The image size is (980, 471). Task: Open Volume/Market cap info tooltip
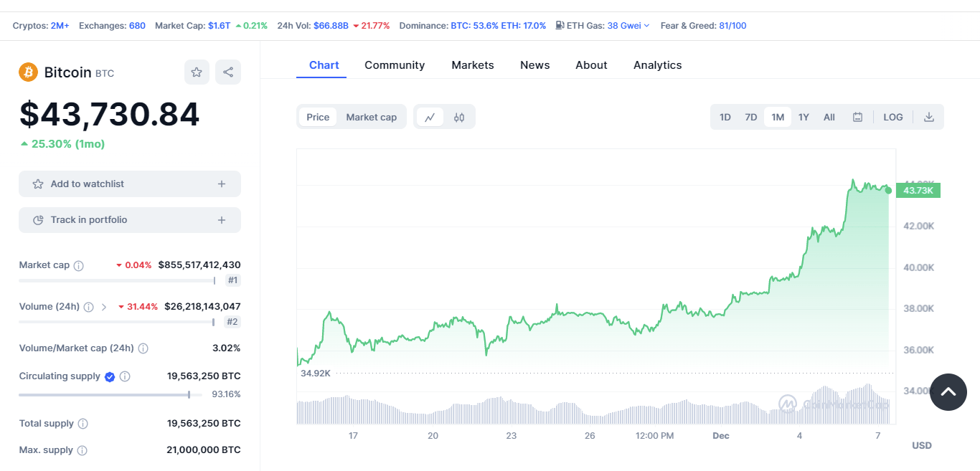coord(143,348)
